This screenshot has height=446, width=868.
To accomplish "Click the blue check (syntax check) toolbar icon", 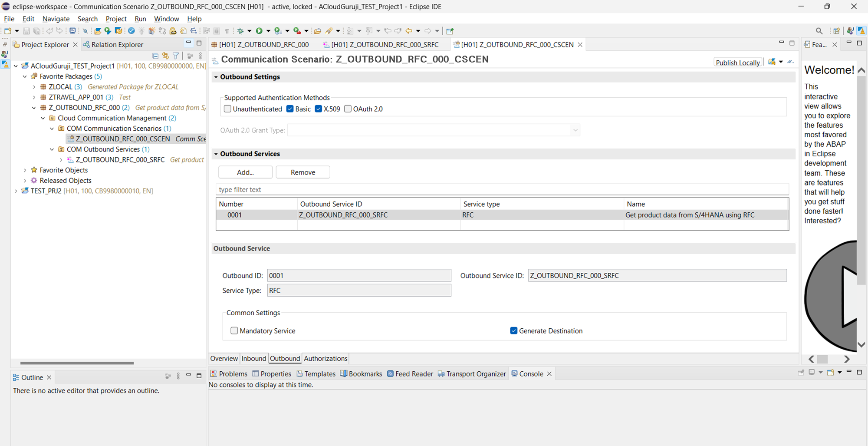I will (131, 31).
